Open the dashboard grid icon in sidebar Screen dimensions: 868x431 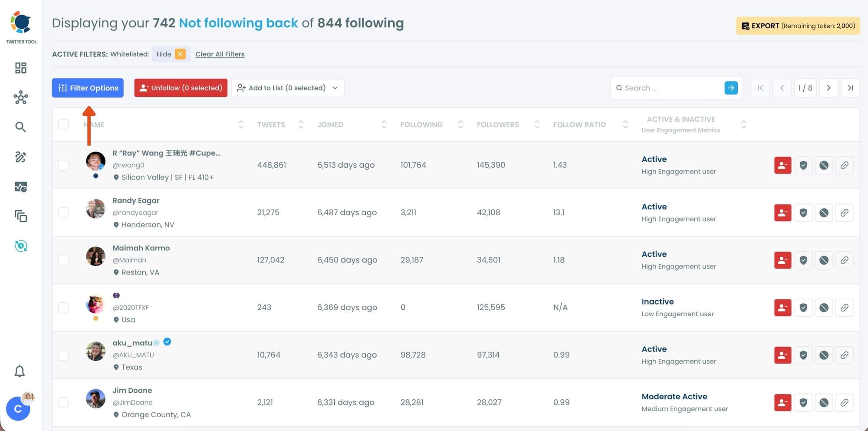coord(20,68)
